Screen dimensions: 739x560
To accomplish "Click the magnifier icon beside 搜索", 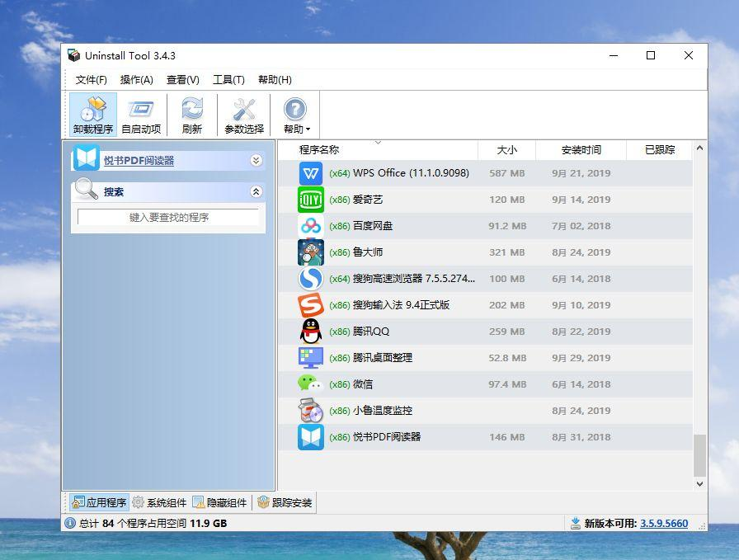I will tap(87, 189).
